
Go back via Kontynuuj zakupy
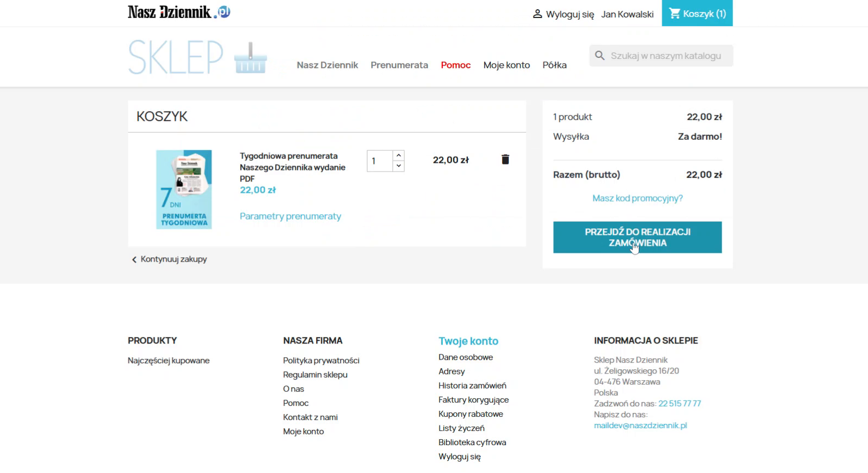[169, 259]
